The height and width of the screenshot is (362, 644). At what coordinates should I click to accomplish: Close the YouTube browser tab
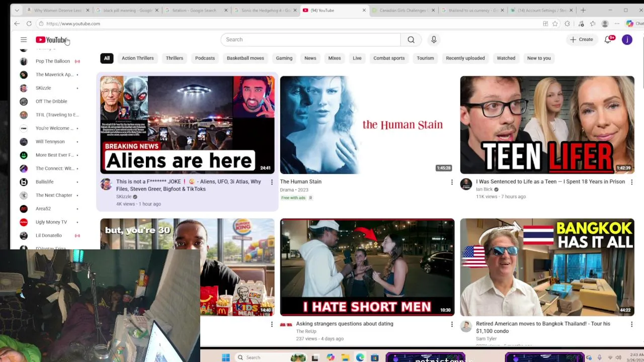pyautogui.click(x=364, y=10)
